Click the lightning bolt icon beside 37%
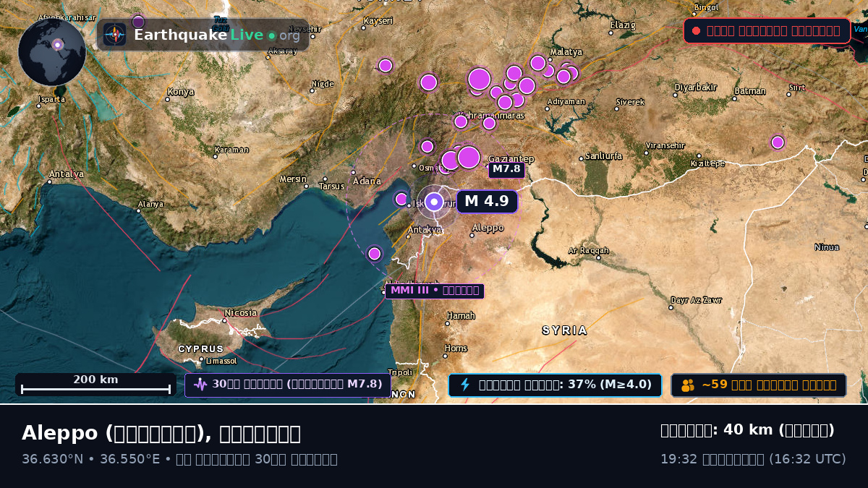Image resolution: width=868 pixels, height=488 pixels. [465, 385]
